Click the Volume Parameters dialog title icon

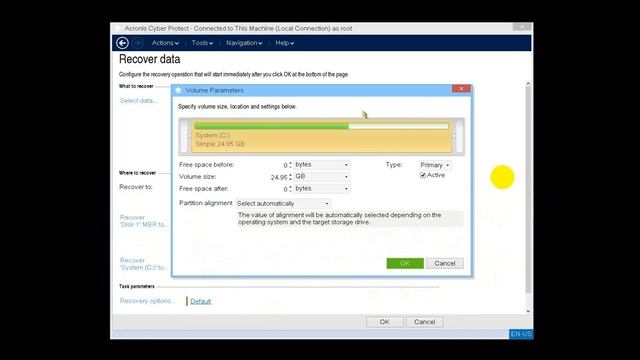point(178,91)
